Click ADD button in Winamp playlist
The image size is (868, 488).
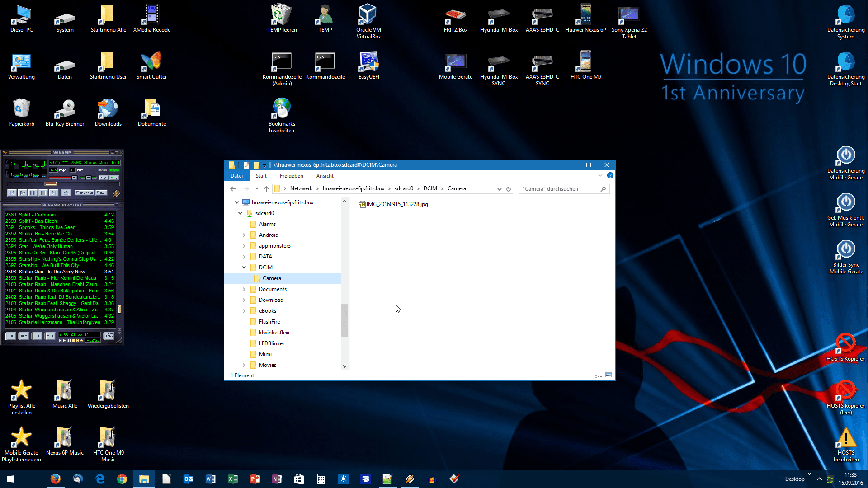pos(11,336)
